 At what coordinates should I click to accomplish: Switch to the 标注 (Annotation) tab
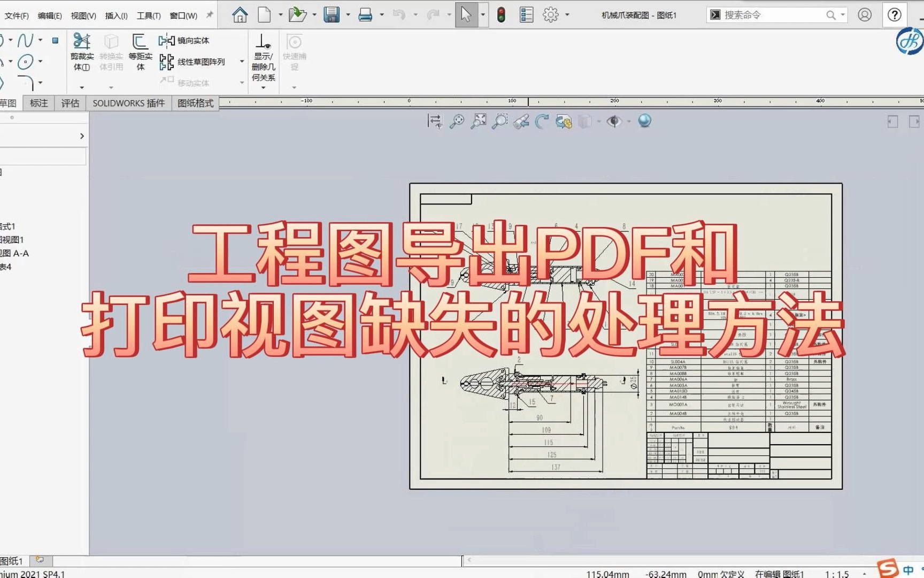(x=38, y=103)
